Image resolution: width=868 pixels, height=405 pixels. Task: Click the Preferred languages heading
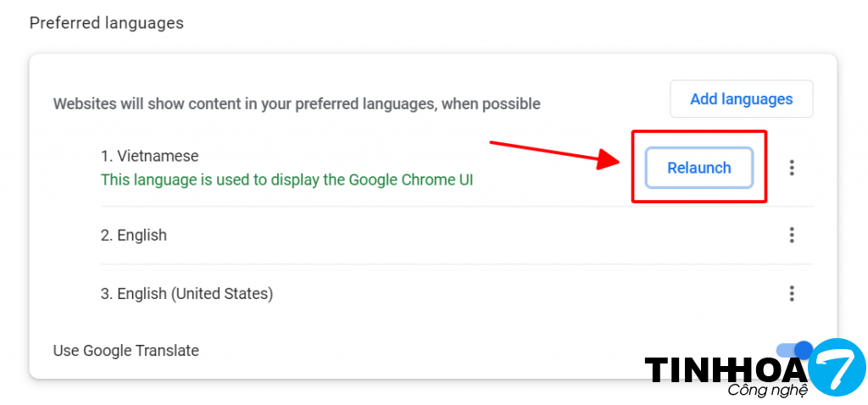click(107, 23)
